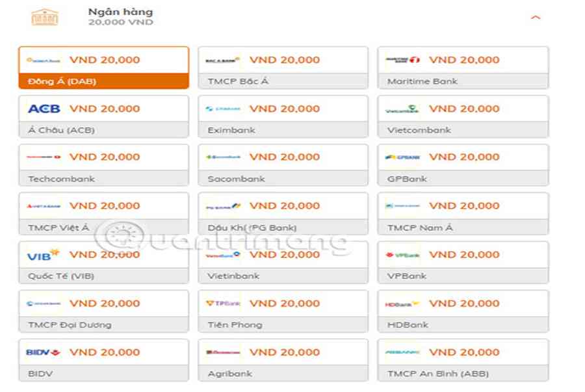Click VND 20,000 in the Agribank card

click(x=285, y=352)
